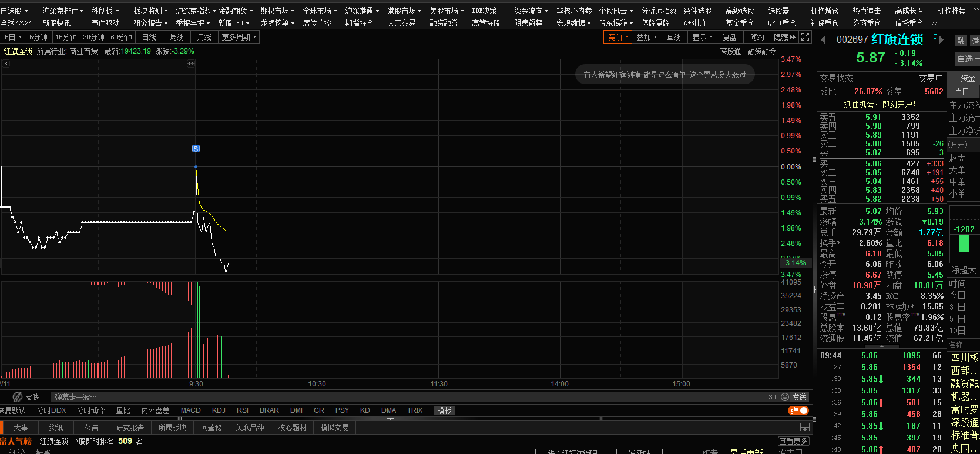
Task: Click the 恢复默认 restore default option
Action: (13, 410)
